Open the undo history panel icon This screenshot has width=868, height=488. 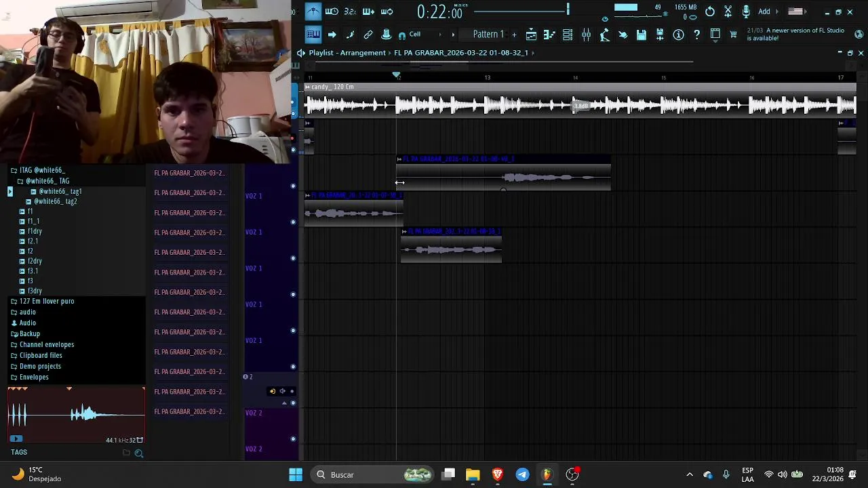(709, 12)
